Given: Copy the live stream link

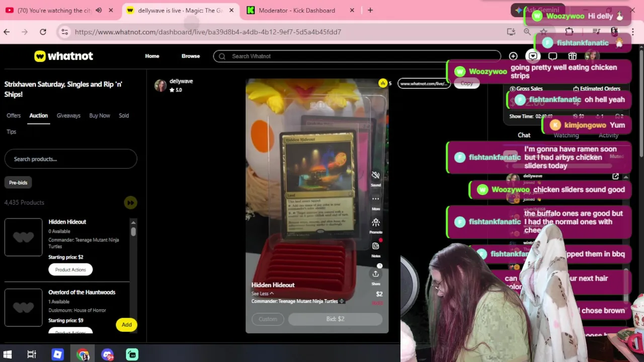Looking at the screenshot, I should pos(466,83).
